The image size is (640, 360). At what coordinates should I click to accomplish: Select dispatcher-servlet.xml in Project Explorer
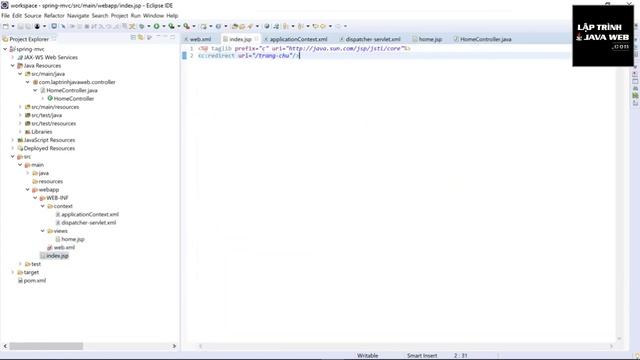coord(89,222)
